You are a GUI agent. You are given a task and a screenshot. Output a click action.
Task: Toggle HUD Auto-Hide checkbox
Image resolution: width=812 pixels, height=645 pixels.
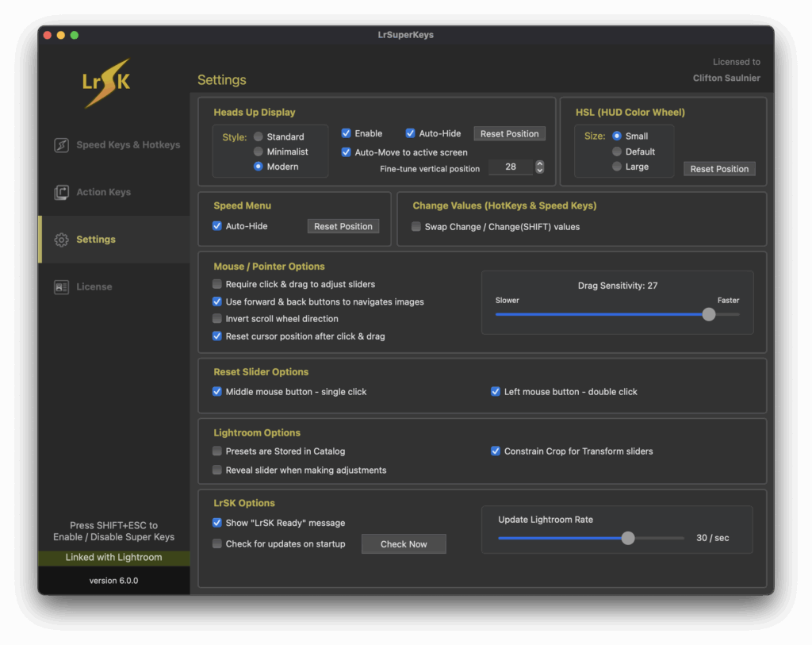(410, 133)
